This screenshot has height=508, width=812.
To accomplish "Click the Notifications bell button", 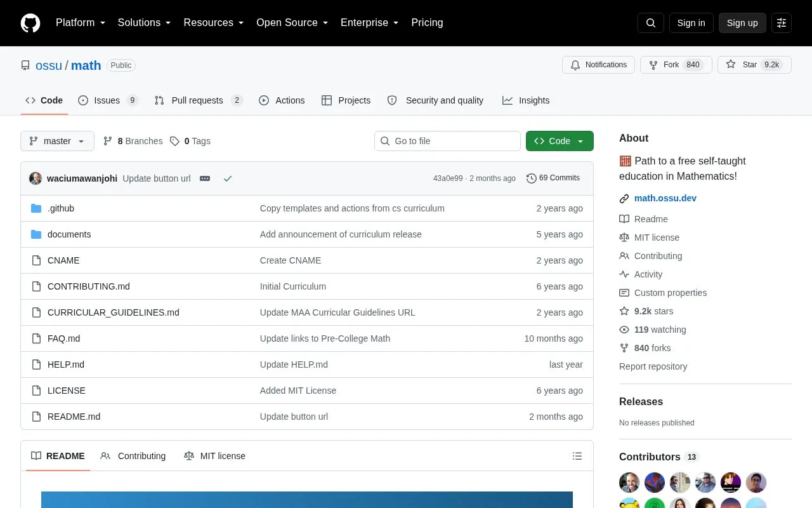I will [x=598, y=65].
